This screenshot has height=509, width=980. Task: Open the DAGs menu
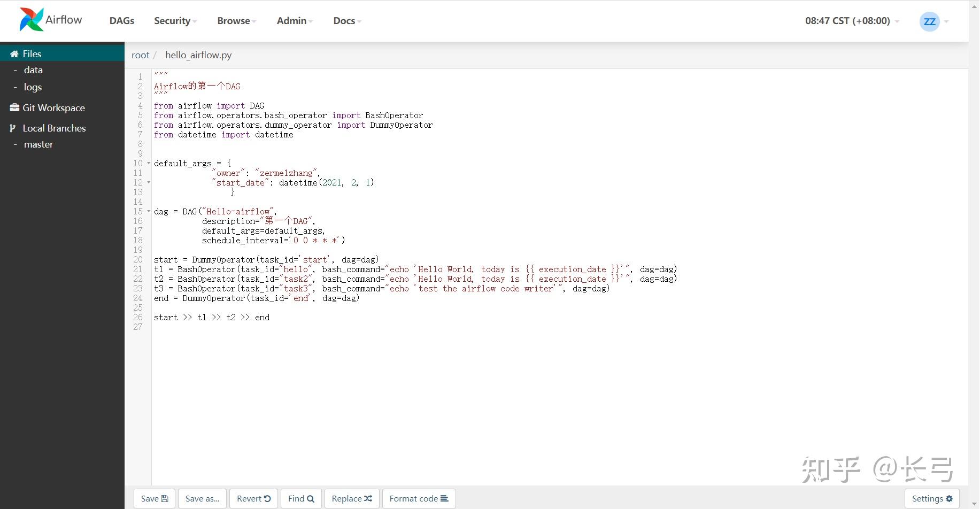pyautogui.click(x=121, y=20)
